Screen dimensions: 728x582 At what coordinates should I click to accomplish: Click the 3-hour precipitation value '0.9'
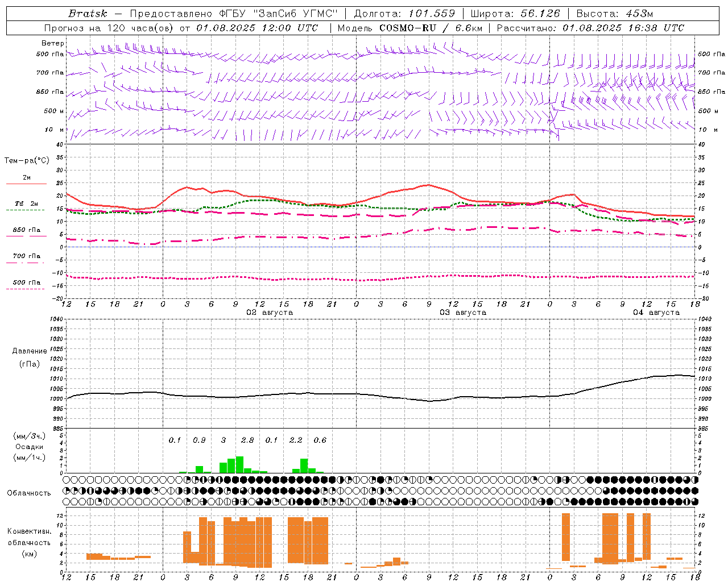point(199,440)
